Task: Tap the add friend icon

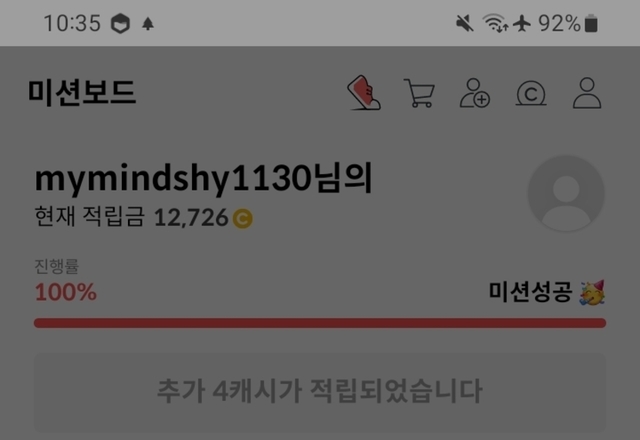Action: tap(475, 93)
